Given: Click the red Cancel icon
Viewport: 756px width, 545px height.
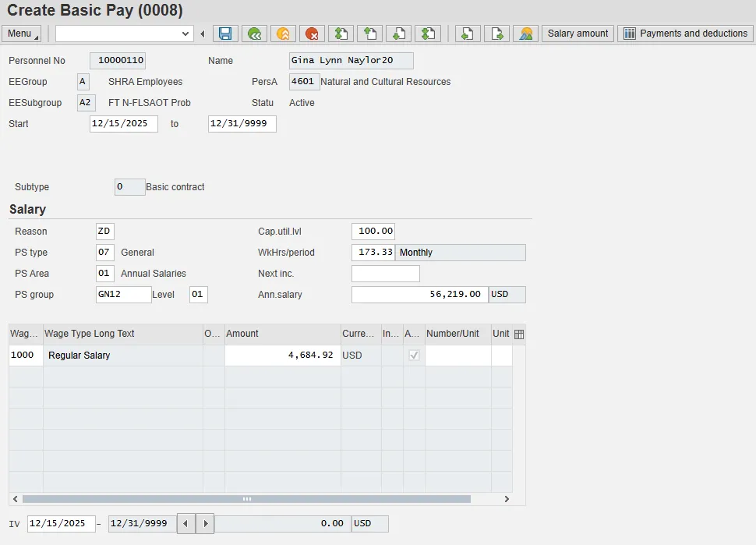Looking at the screenshot, I should (312, 34).
